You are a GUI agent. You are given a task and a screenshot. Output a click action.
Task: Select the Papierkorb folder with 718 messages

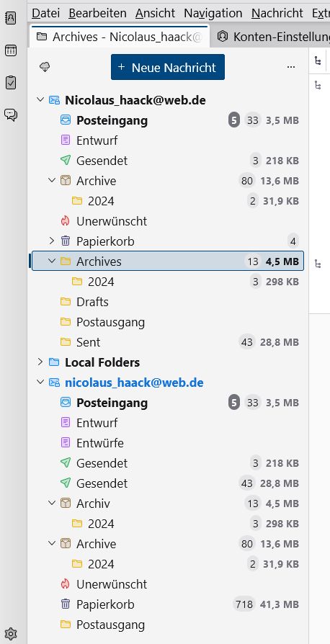click(168, 604)
